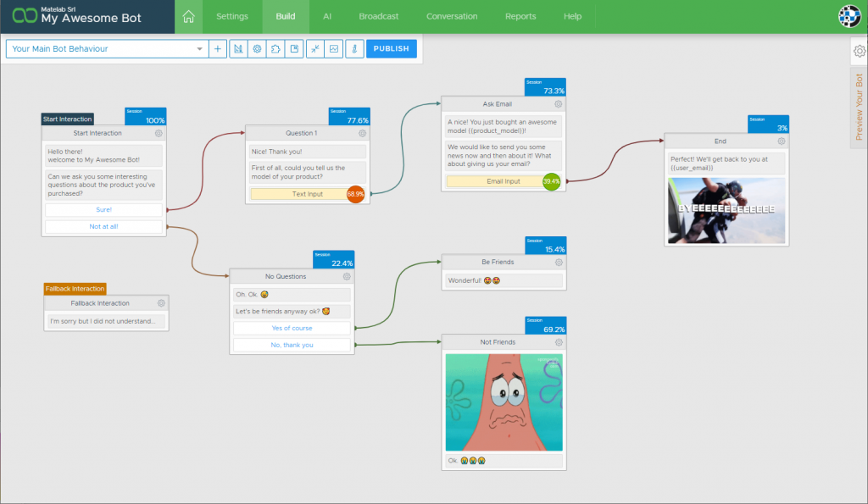Open the bot behavior settings gear in toolbar
This screenshot has height=504, width=868.
click(257, 48)
